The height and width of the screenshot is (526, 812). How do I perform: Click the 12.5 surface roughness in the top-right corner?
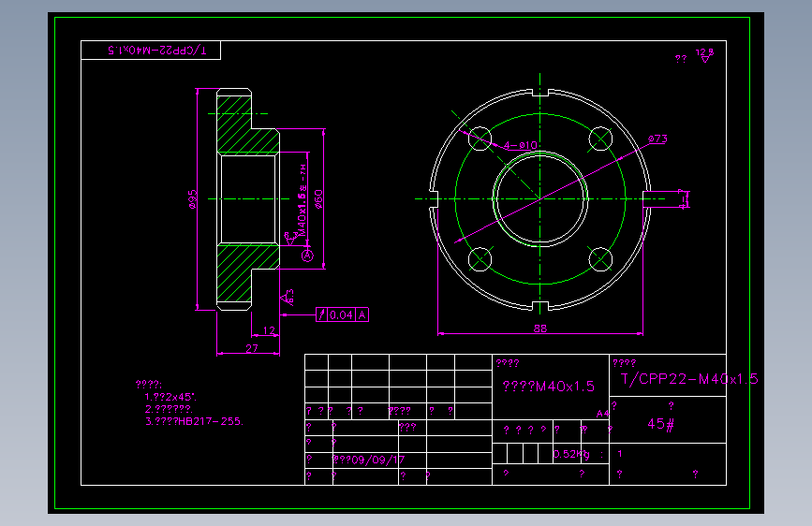(704, 55)
